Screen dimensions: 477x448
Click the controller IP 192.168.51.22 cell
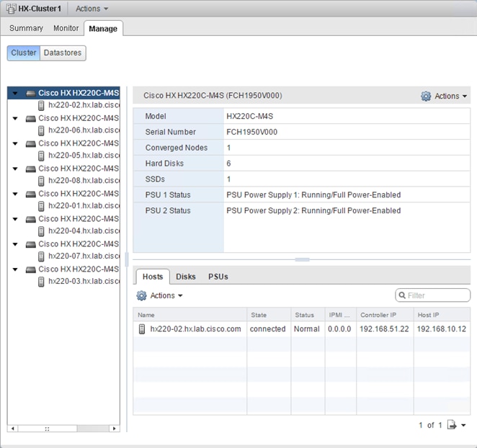(384, 329)
